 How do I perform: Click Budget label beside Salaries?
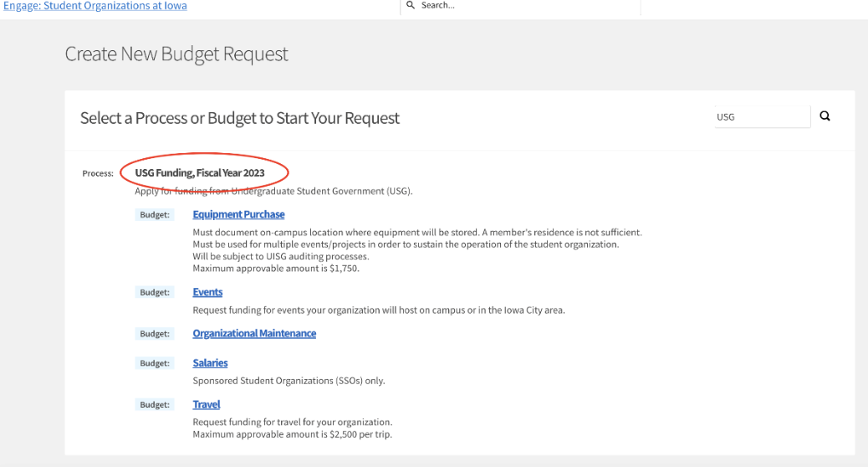point(155,363)
